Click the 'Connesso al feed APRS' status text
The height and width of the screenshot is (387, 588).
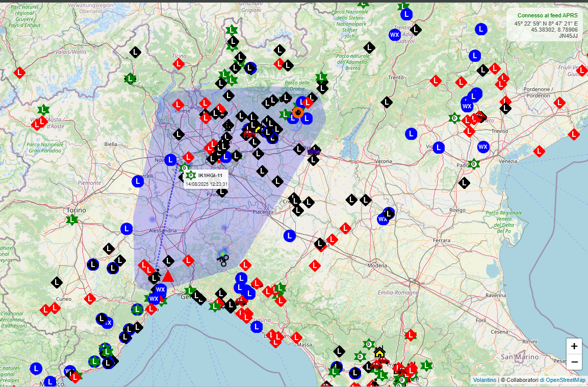[x=548, y=15]
